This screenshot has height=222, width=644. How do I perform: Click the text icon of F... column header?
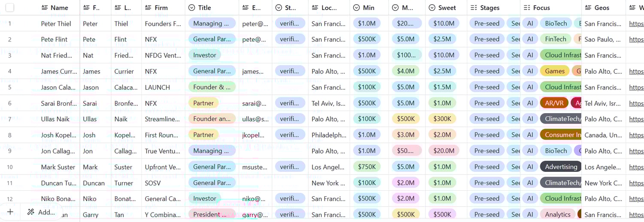pos(86,8)
